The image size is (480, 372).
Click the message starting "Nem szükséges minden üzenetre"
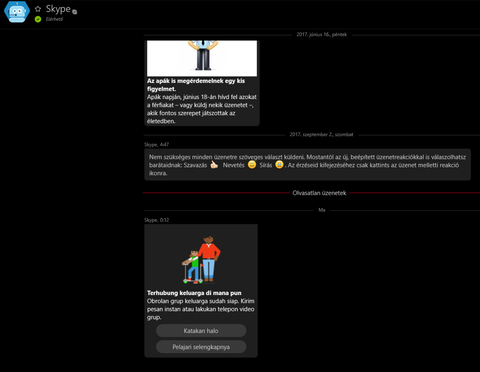[307, 165]
